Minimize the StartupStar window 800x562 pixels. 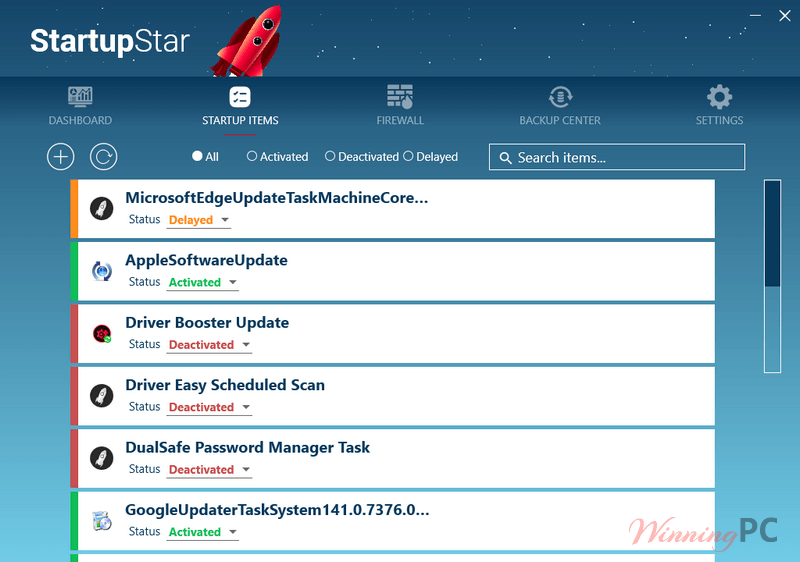click(756, 16)
